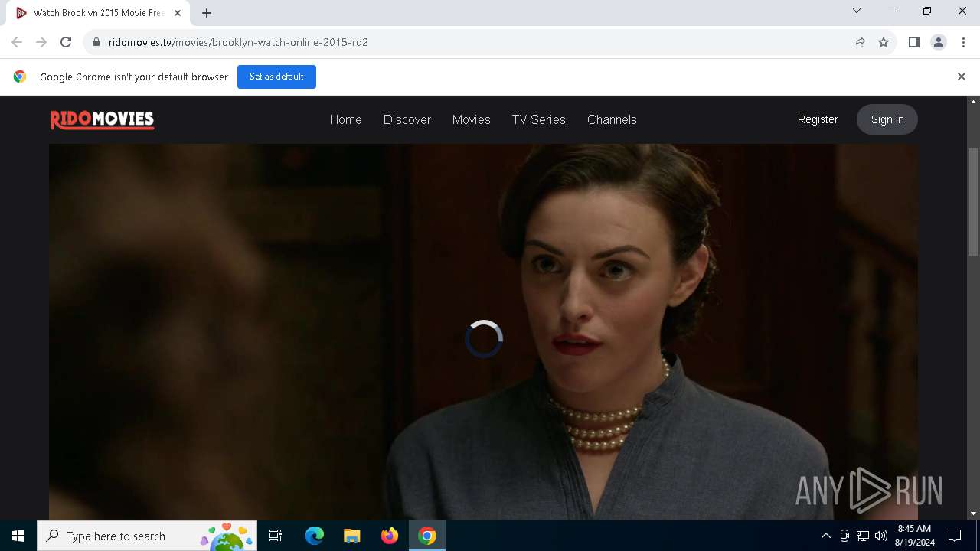980x551 pixels.
Task: Click the page vertical scrollbar thumb
Action: click(x=974, y=201)
